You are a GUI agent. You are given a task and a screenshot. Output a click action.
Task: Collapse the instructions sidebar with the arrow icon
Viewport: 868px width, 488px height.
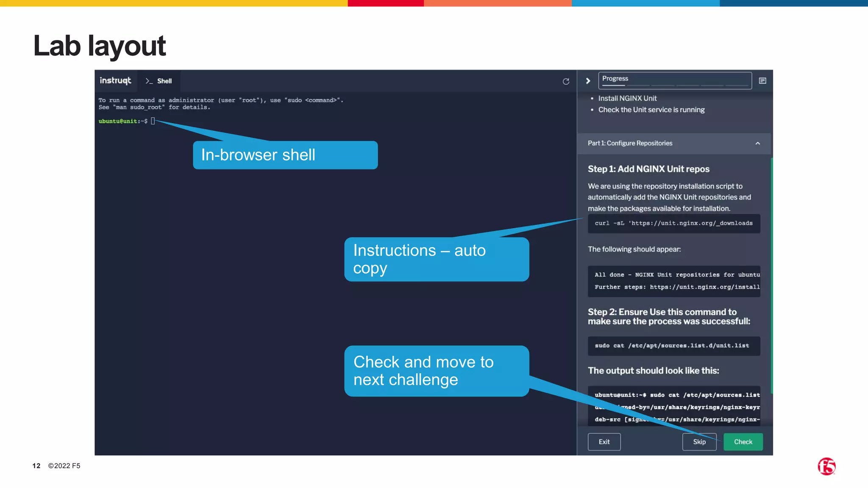click(588, 81)
